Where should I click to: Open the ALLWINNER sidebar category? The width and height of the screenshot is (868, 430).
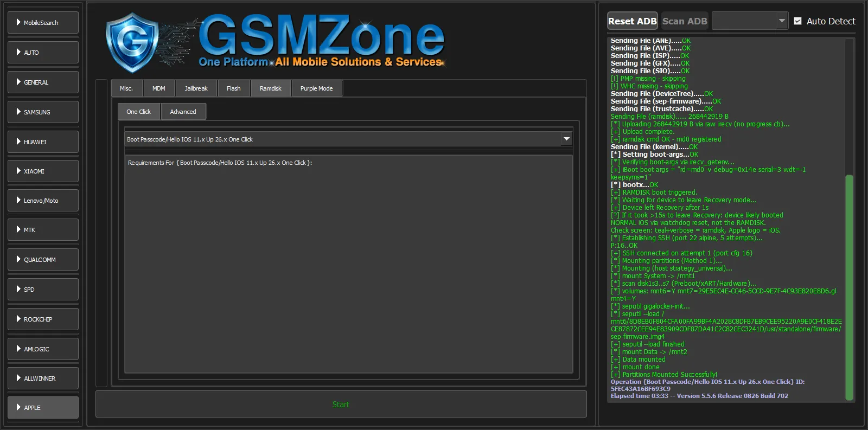43,378
